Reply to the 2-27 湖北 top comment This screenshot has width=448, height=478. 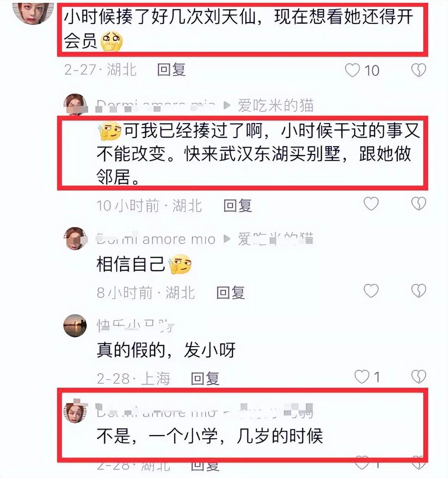(171, 70)
